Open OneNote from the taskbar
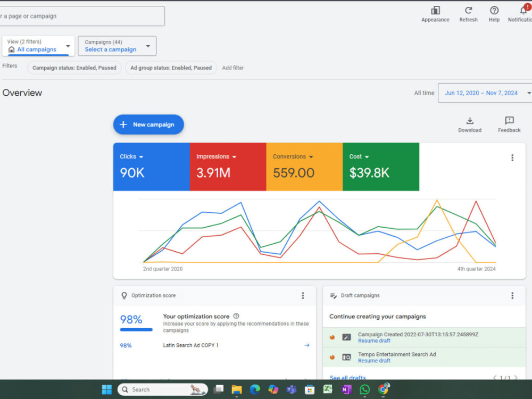Screen dimensions: 532x399 point(346,389)
